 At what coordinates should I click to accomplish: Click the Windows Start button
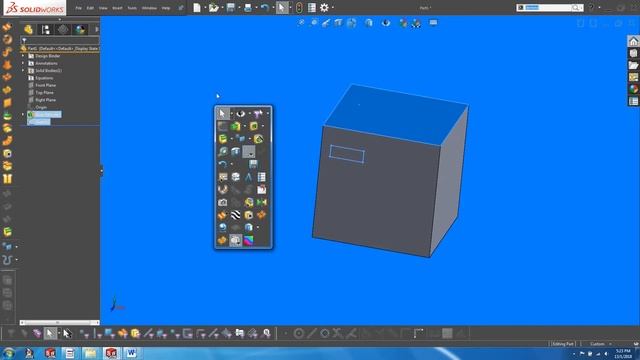tap(9, 353)
